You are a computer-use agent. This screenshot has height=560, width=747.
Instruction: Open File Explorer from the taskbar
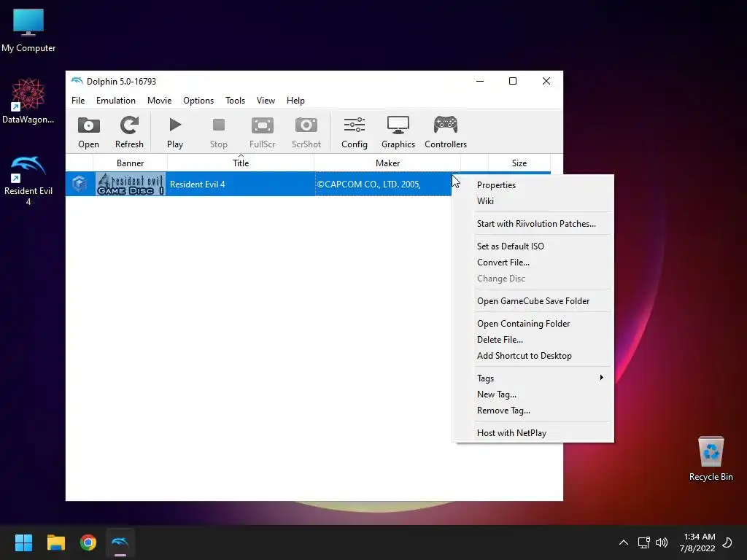click(x=55, y=542)
